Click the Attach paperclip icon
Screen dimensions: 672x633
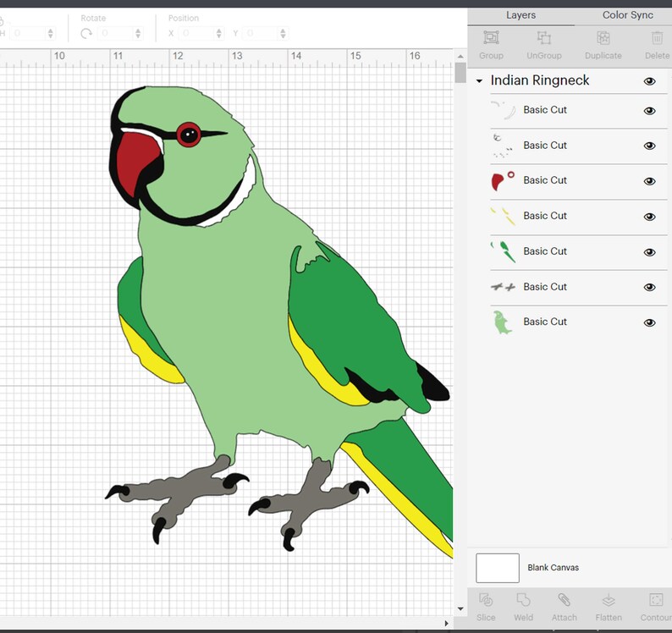click(x=564, y=600)
